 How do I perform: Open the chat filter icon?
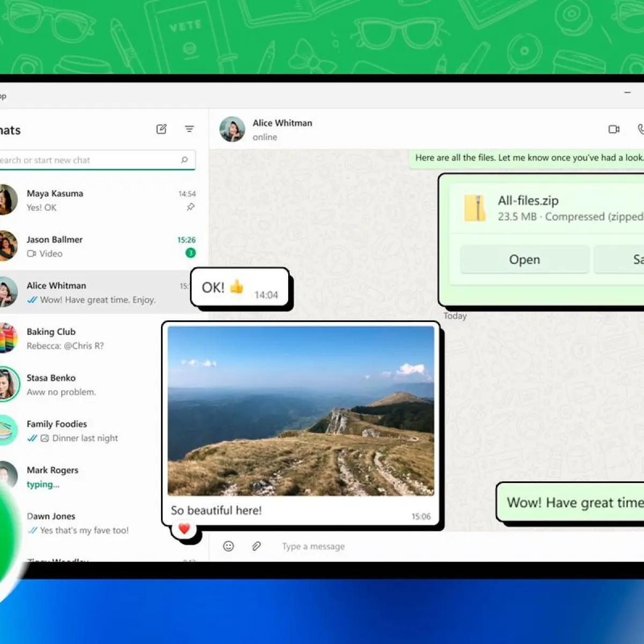[189, 129]
